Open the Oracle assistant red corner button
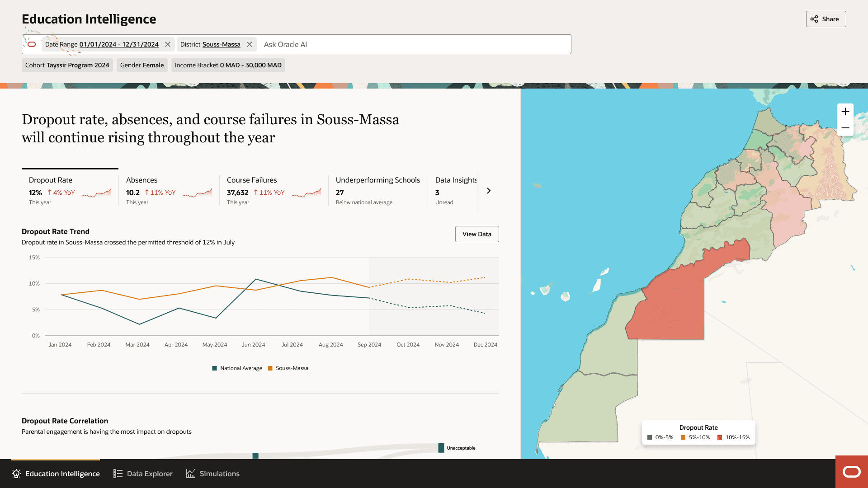Image resolution: width=868 pixels, height=488 pixels. 851,472
